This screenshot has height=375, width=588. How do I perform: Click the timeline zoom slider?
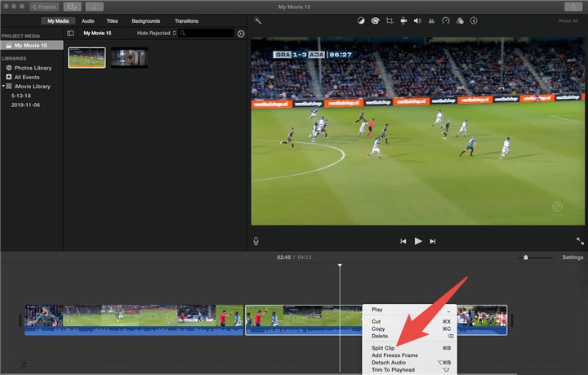coord(526,257)
